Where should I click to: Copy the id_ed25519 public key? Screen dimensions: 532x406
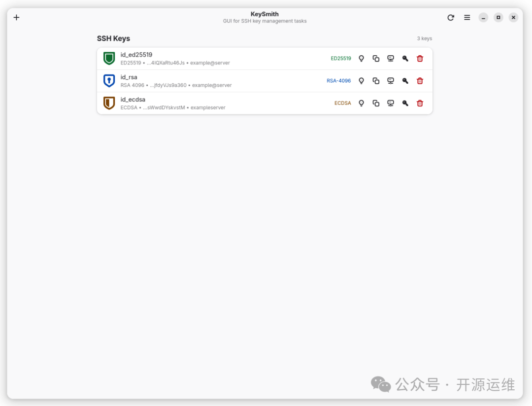376,59
